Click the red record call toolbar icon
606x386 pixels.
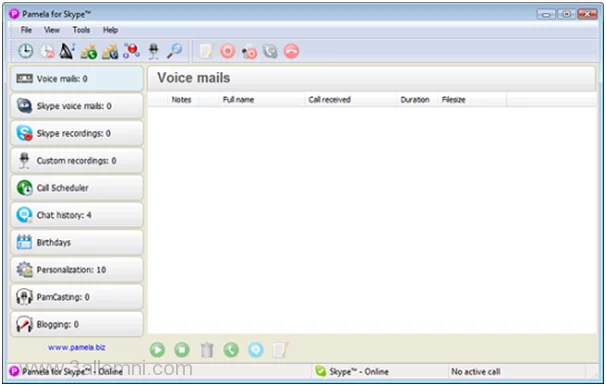tap(228, 51)
